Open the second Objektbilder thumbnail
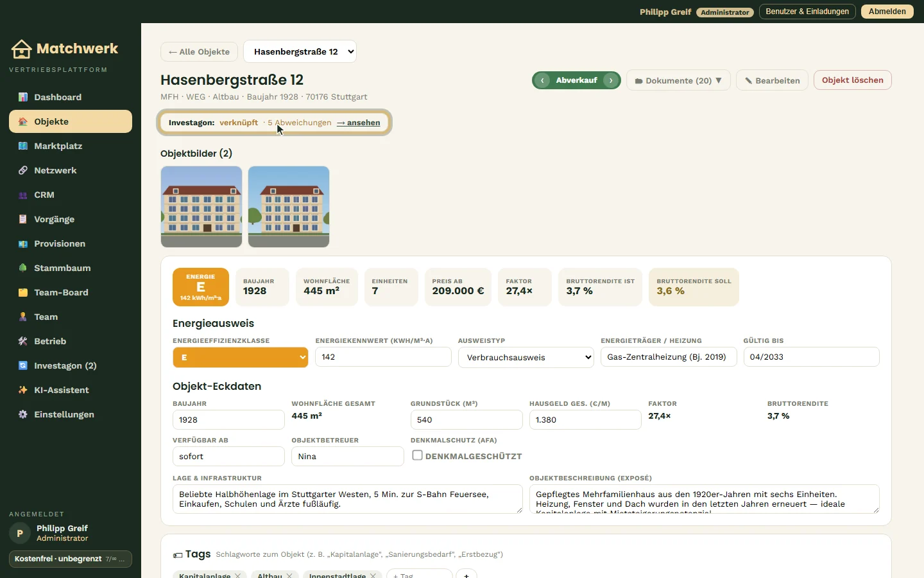The height and width of the screenshot is (578, 924). (x=289, y=207)
